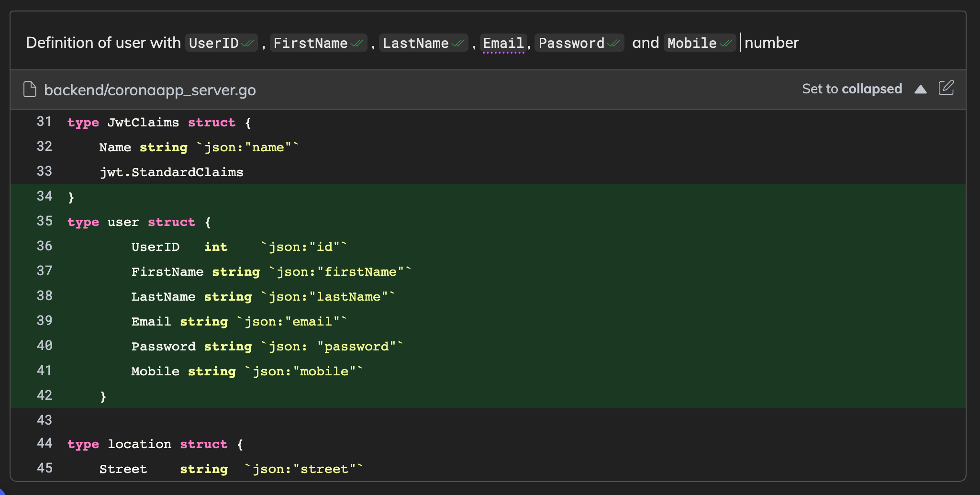Click the check mark on the FirstName token

tap(357, 44)
